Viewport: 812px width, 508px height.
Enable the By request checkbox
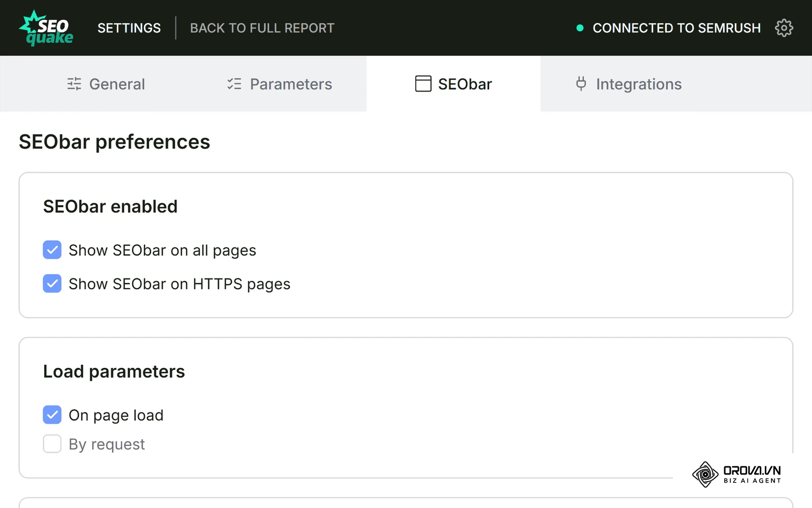[52, 444]
